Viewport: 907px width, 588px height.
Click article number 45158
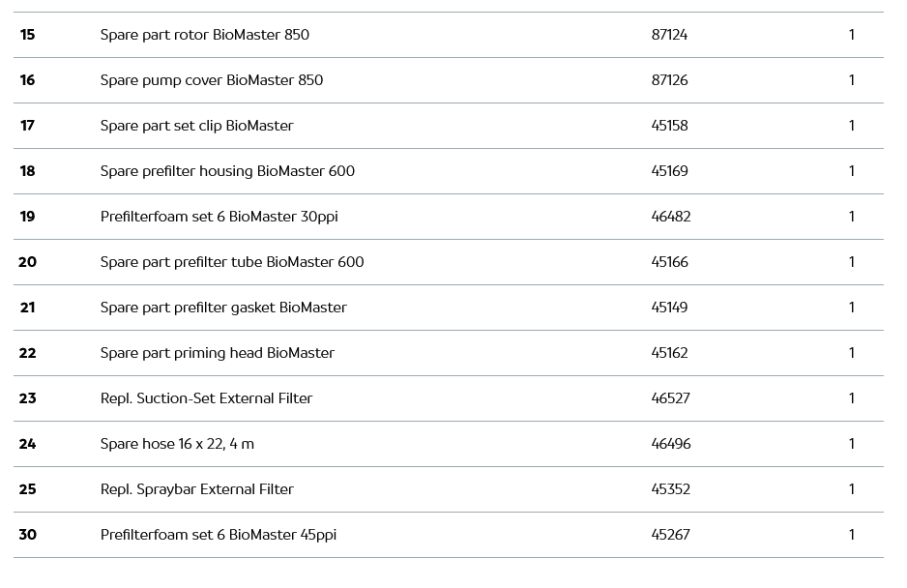(x=669, y=126)
